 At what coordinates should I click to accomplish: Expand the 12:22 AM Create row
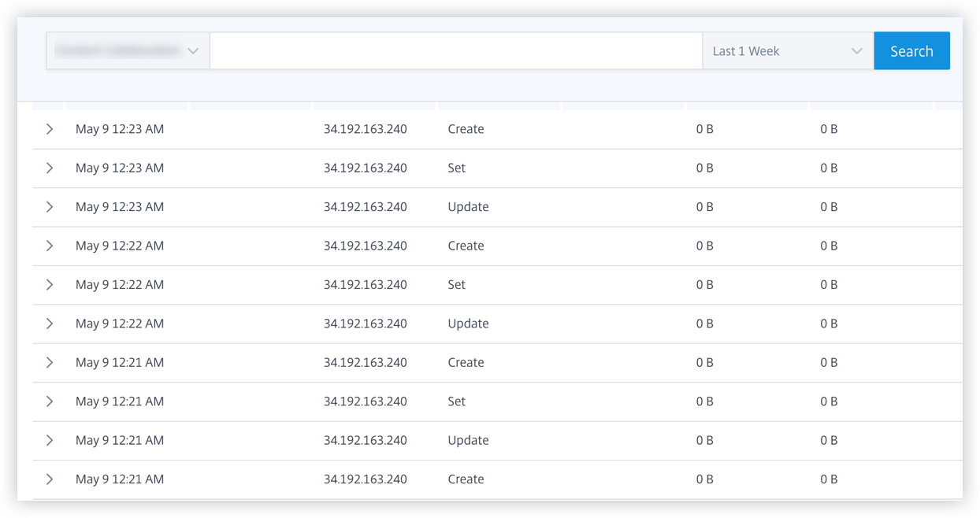click(x=50, y=246)
